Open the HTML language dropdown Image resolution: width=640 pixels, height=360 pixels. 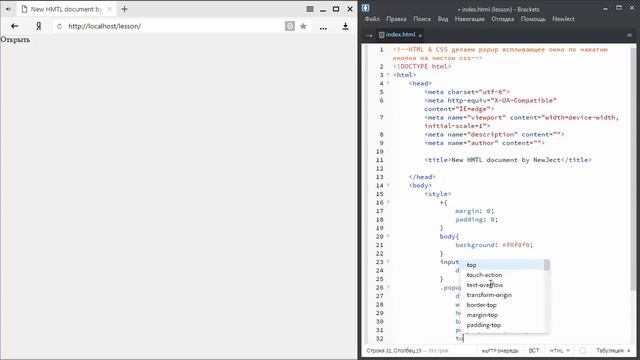click(x=559, y=351)
